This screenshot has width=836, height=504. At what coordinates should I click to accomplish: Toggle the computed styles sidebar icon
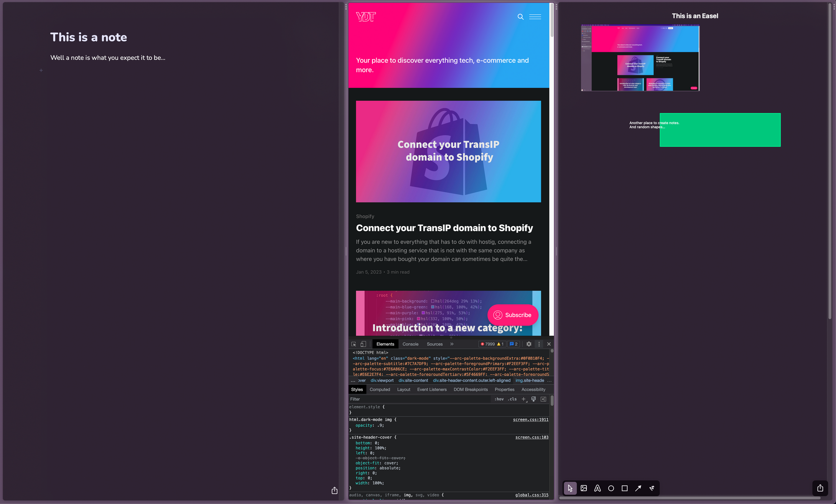pyautogui.click(x=543, y=399)
